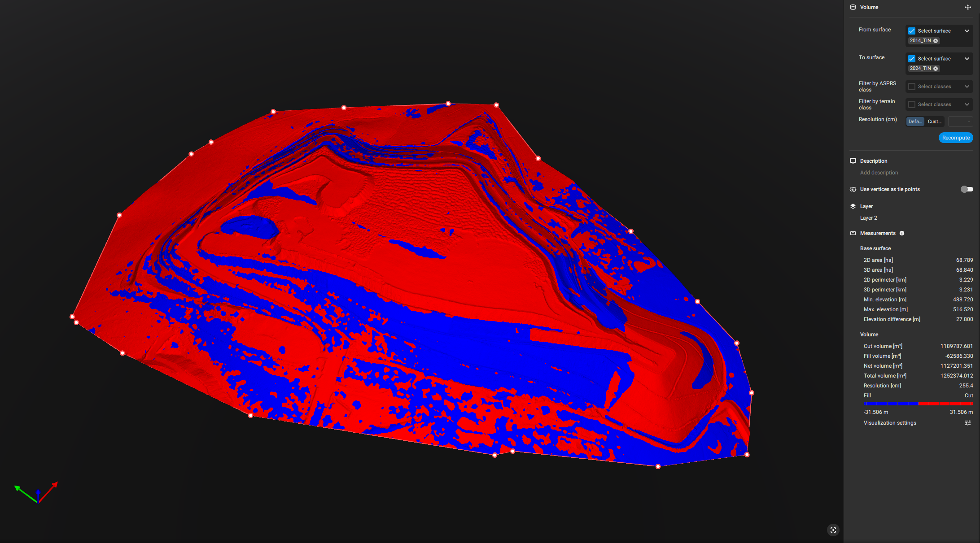Switch Resolution to Custom

tap(934, 121)
